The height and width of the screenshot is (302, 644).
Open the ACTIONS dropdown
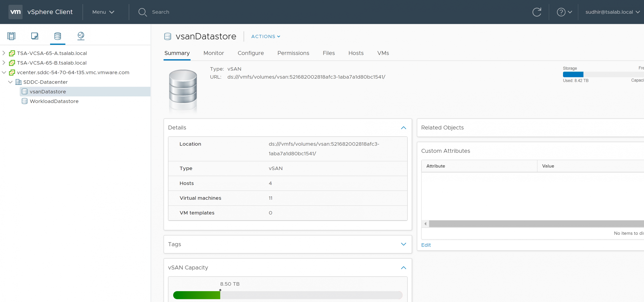[266, 37]
